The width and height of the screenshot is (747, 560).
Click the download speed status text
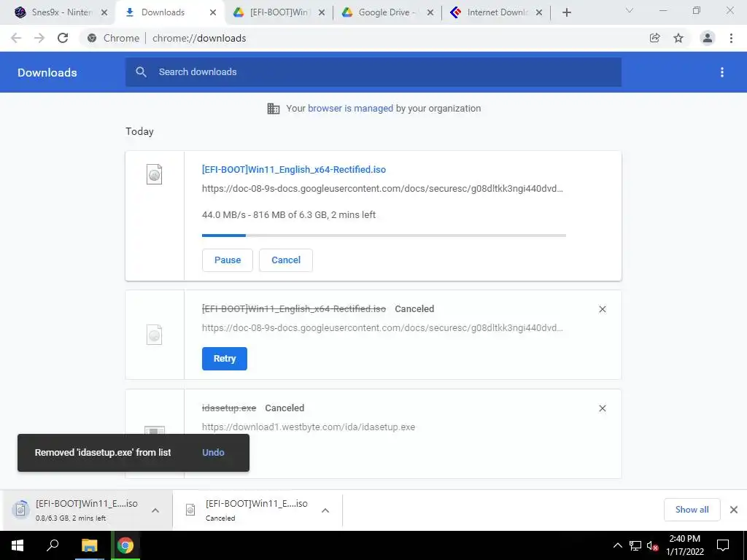coord(289,215)
